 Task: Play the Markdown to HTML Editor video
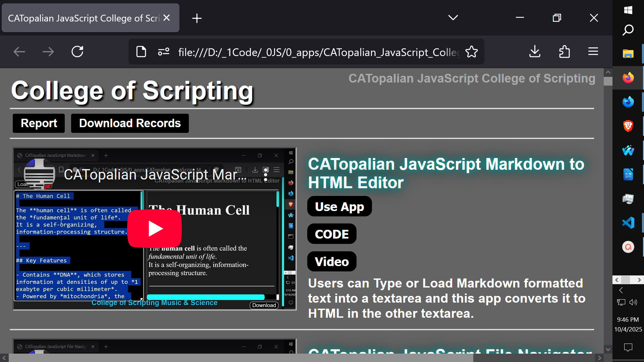click(x=154, y=228)
